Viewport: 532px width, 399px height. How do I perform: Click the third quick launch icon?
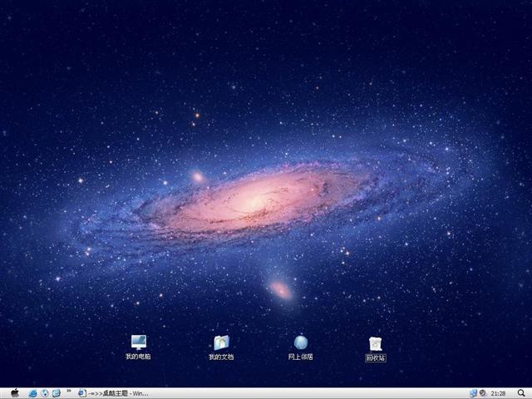[57, 393]
